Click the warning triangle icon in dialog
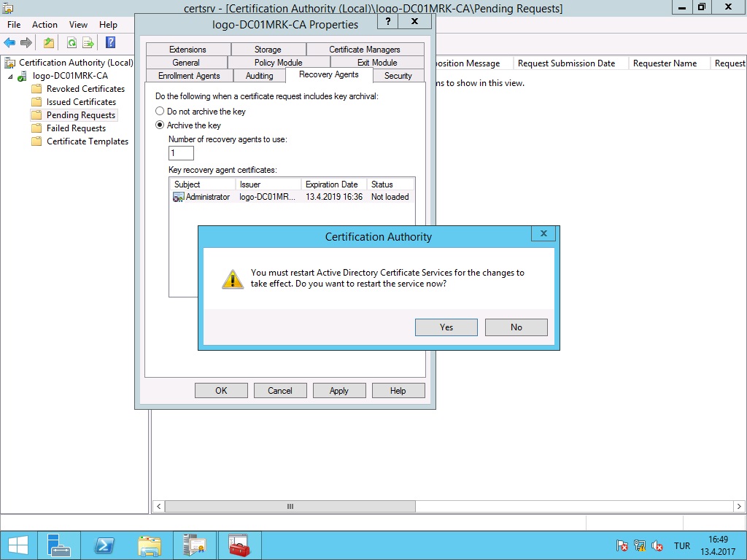 tap(233, 279)
